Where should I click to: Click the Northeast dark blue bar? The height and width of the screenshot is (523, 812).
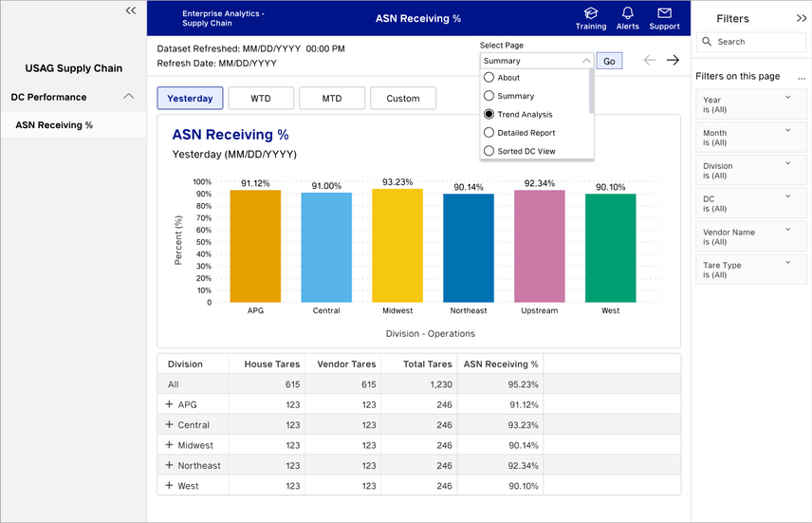(469, 248)
